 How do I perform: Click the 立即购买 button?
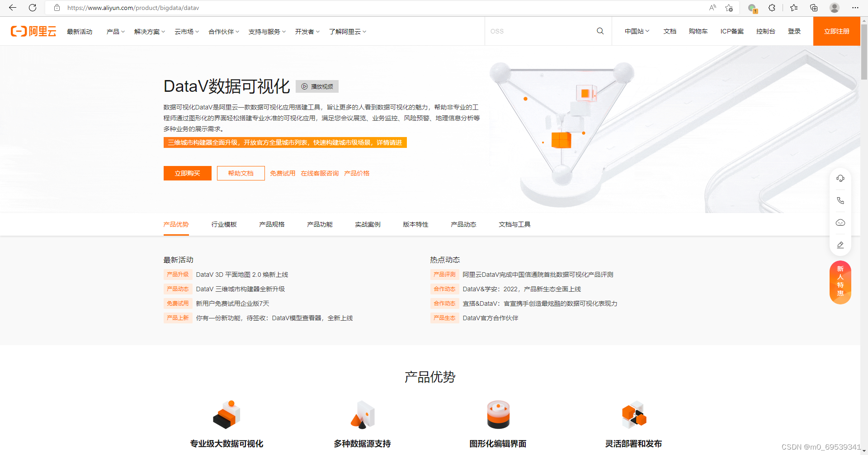tap(188, 173)
